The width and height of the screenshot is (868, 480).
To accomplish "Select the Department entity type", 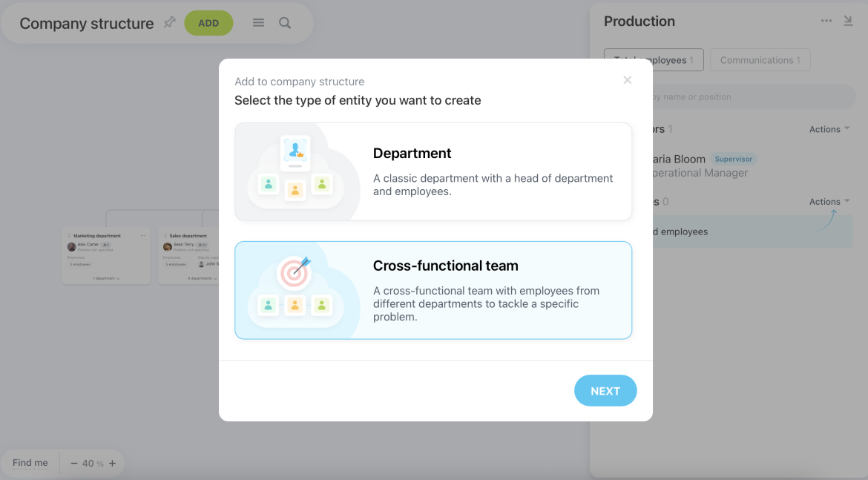I will [x=433, y=171].
